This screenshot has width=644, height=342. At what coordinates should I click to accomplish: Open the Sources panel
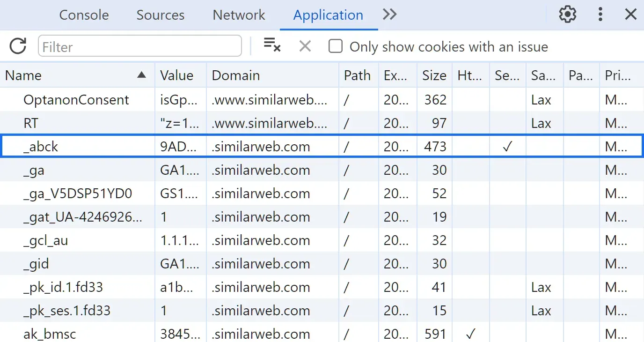click(x=160, y=15)
